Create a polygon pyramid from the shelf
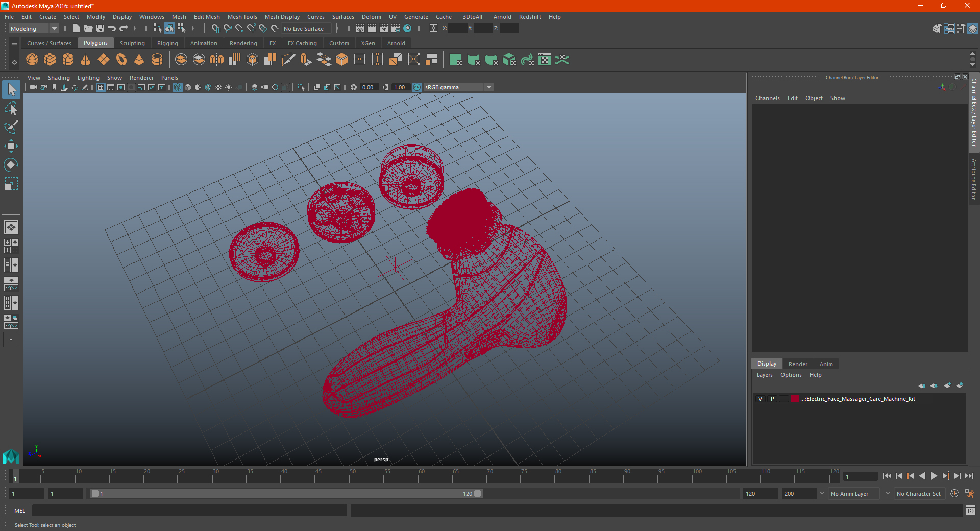980x531 pixels. pyautogui.click(x=139, y=60)
